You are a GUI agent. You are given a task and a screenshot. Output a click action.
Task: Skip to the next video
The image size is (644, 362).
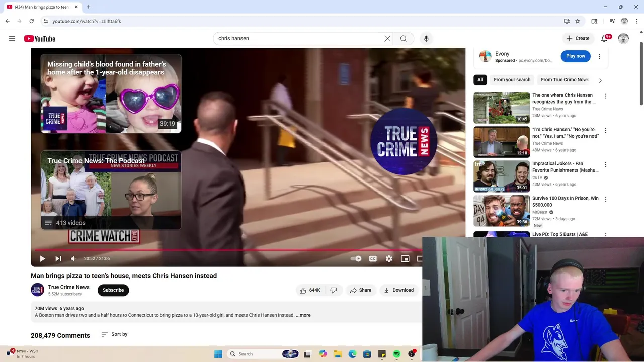pos(58,258)
